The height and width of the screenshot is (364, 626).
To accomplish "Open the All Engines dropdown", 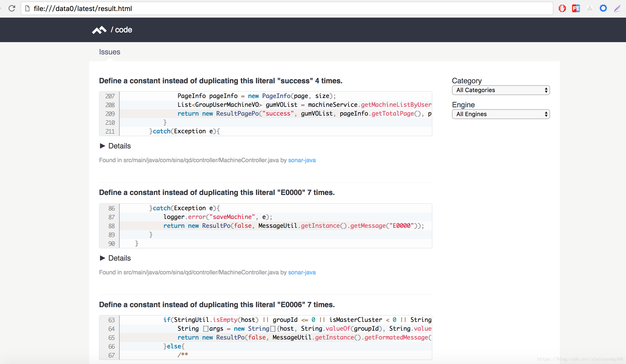I will coord(501,114).
